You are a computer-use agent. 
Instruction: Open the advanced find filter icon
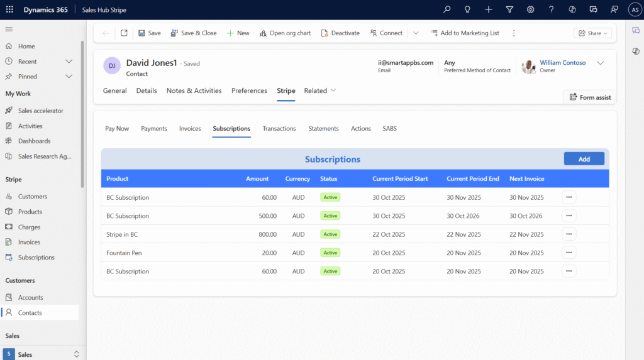click(x=509, y=9)
